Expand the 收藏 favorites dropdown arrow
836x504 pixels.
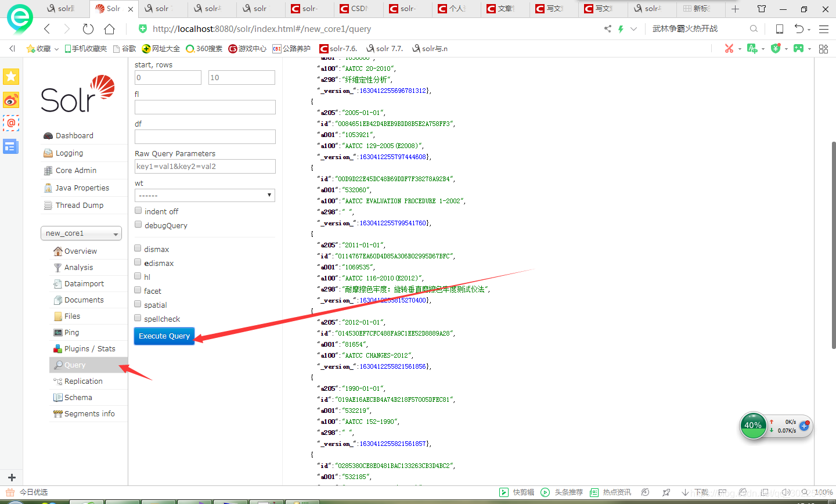coord(57,49)
